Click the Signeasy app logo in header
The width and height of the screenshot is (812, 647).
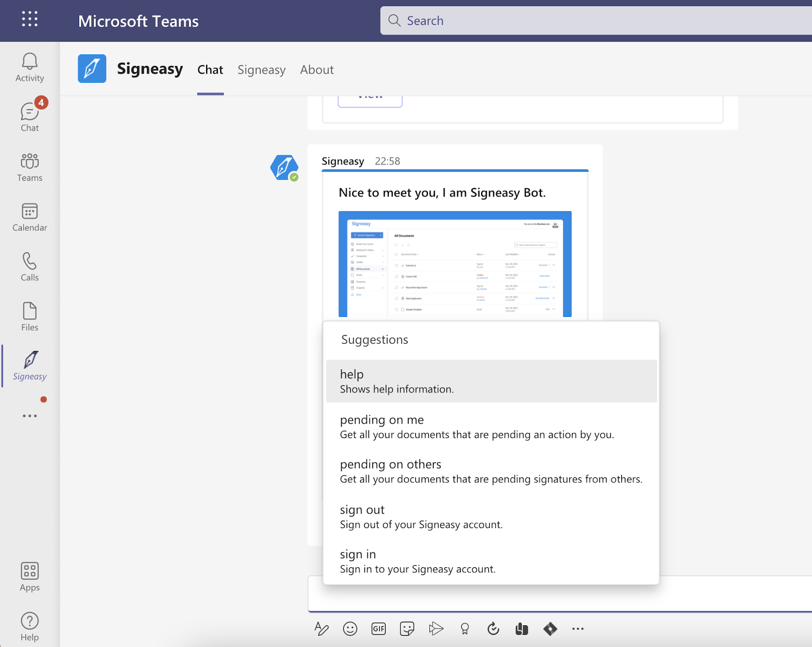coord(92,69)
